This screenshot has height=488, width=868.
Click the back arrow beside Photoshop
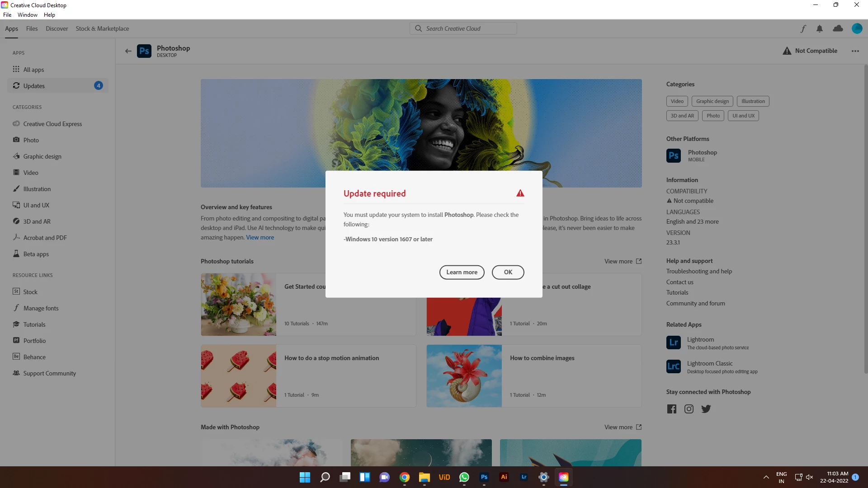(x=128, y=51)
